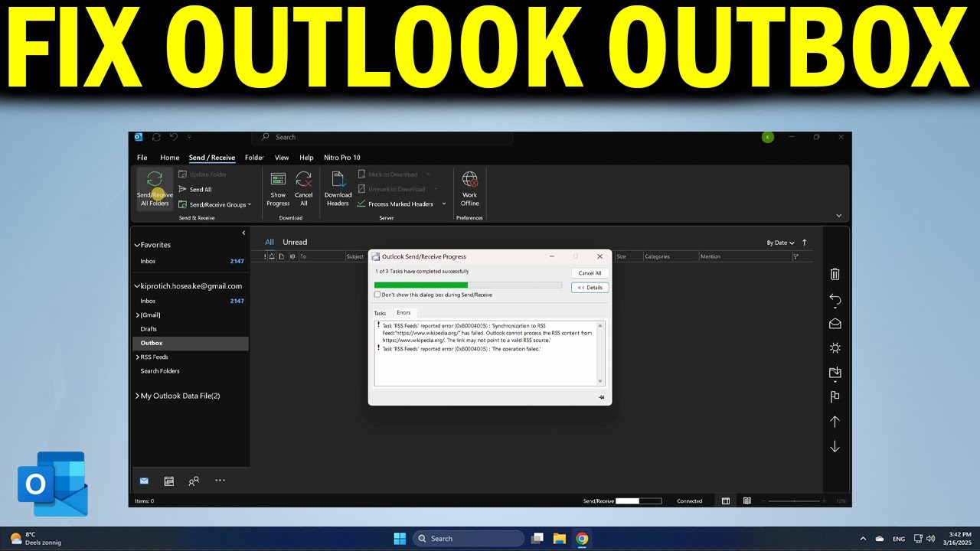Viewport: 980px width, 551px height.
Task: Click the open envelope read/unread icon
Action: (835, 323)
